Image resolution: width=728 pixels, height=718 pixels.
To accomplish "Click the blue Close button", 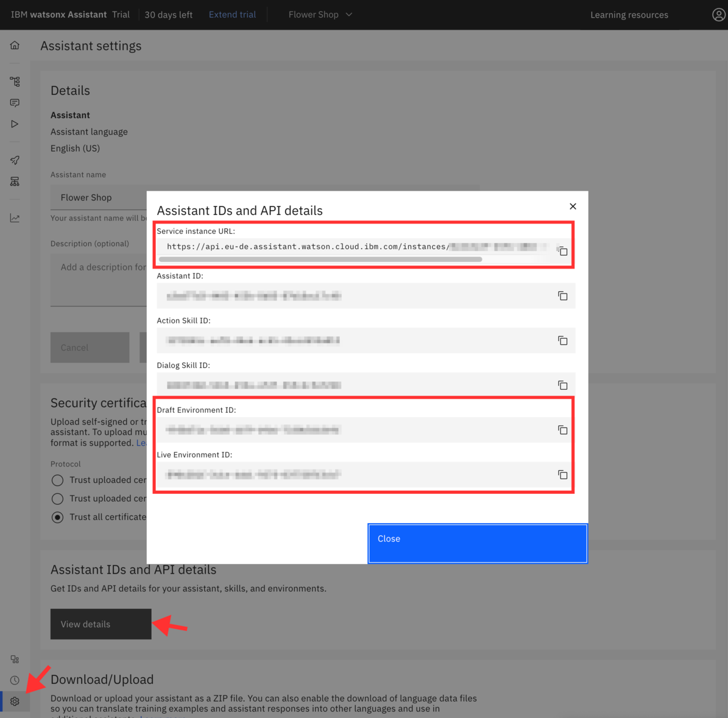I will [478, 543].
